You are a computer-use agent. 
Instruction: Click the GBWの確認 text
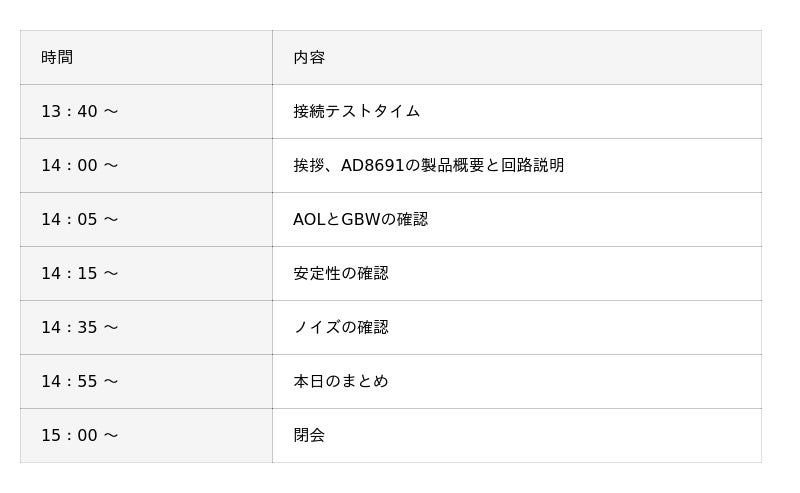[x=385, y=219]
